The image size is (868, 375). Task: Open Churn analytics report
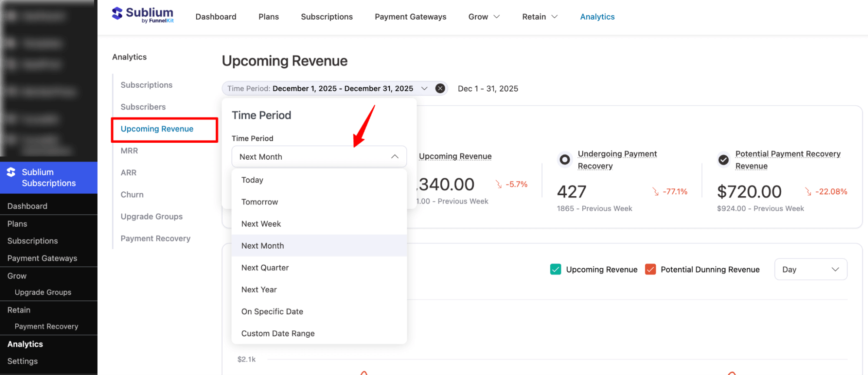pyautogui.click(x=132, y=195)
